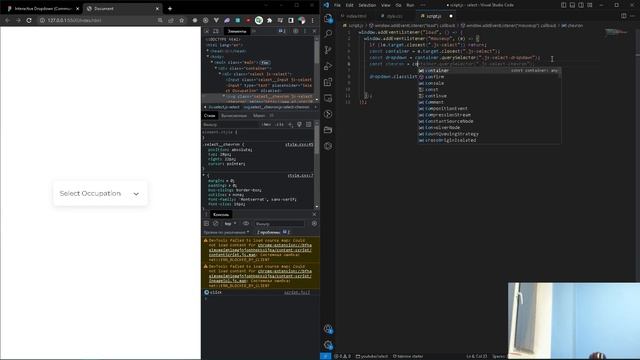This screenshot has height=360, width=640.
Task: Open the console 'top' context dropdown
Action: click(x=230, y=224)
